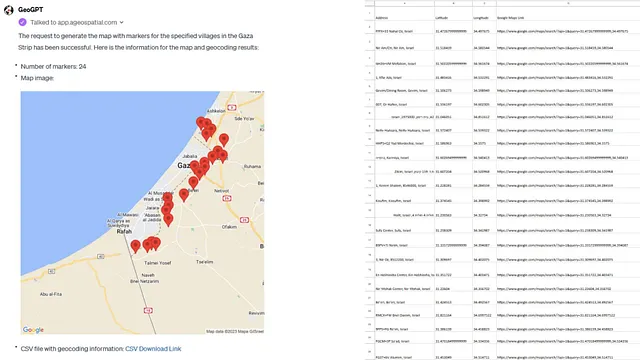This screenshot has height=360, width=640.
Task: Select the Google Maps Link header cell
Action: tap(568, 18)
